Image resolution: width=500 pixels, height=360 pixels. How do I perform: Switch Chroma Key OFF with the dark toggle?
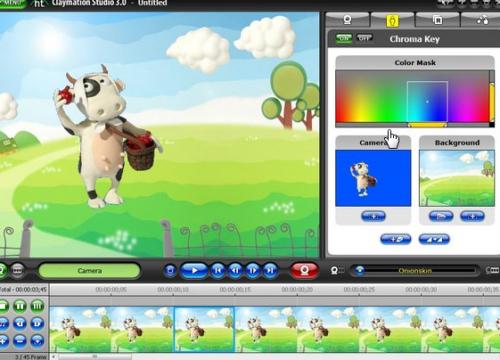tap(364, 38)
